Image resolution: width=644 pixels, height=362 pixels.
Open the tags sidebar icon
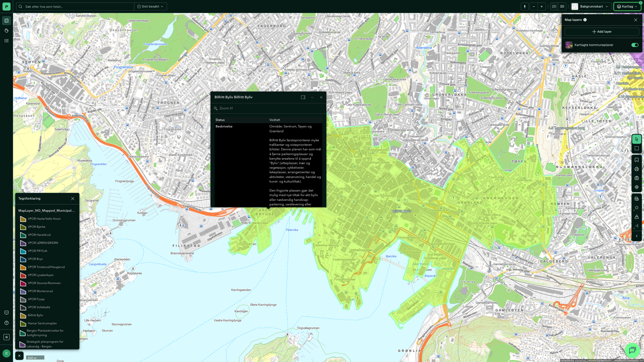tap(7, 31)
